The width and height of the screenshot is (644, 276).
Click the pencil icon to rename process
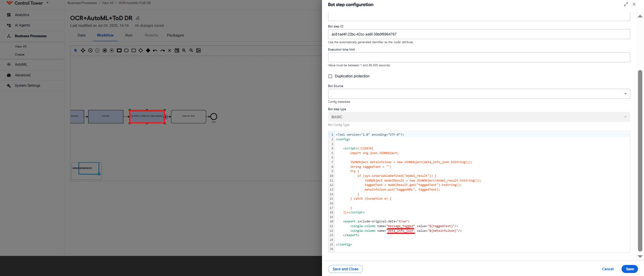tap(138, 18)
